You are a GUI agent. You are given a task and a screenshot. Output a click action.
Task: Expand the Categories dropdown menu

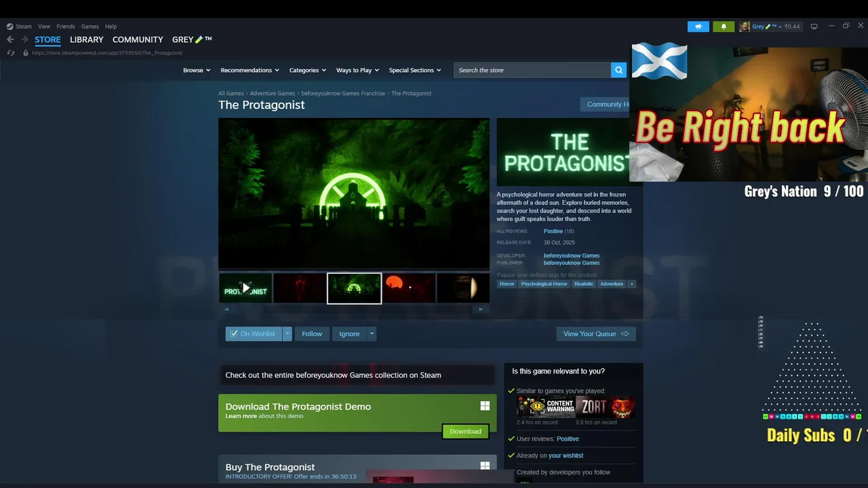coord(308,70)
